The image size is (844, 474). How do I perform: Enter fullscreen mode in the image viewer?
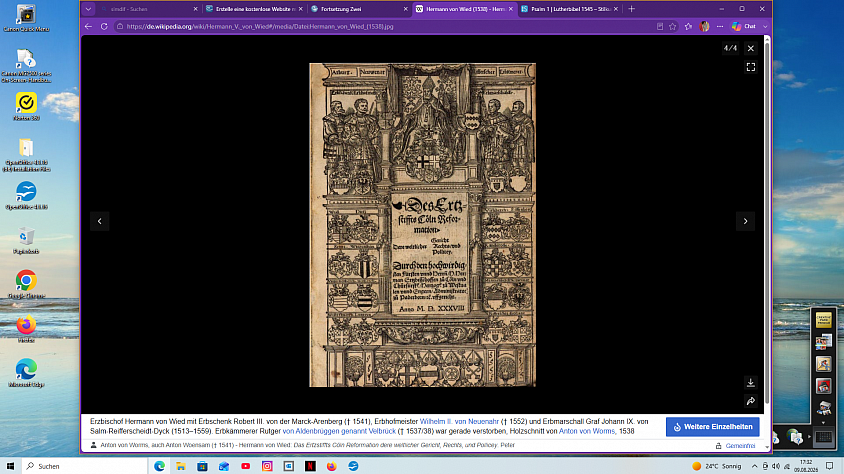tap(751, 67)
